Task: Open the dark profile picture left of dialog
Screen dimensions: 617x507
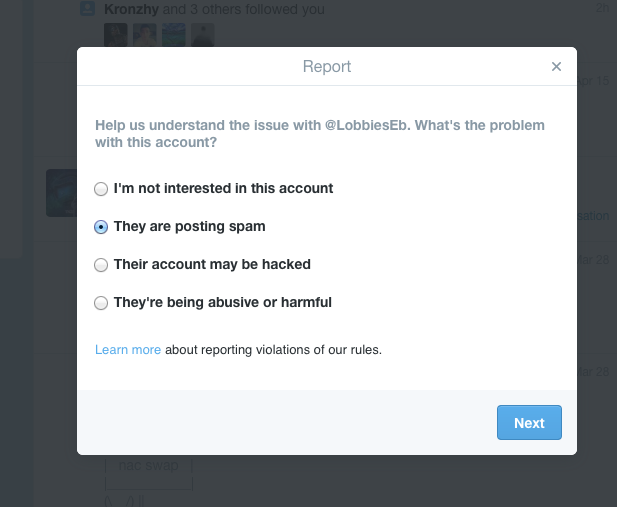Action: 61,193
